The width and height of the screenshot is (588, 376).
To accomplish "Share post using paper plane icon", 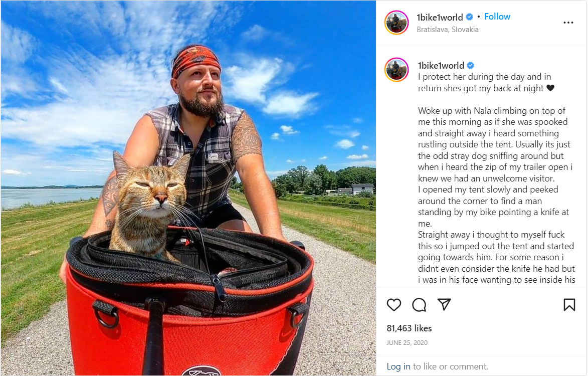I will (x=444, y=304).
